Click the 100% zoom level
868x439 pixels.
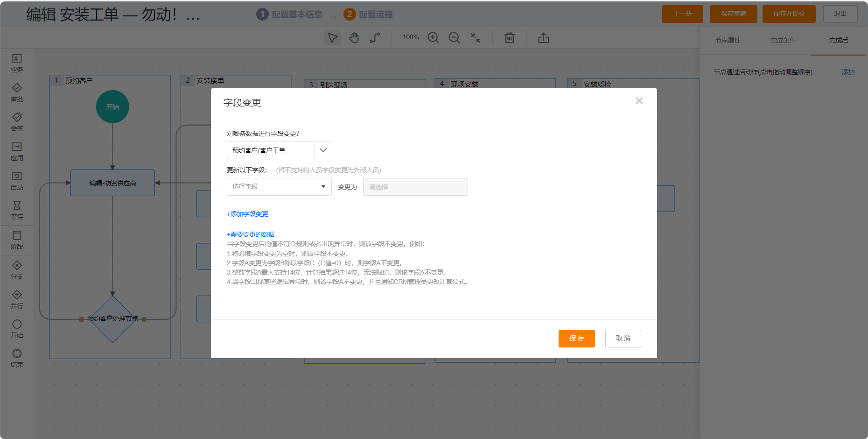[411, 37]
